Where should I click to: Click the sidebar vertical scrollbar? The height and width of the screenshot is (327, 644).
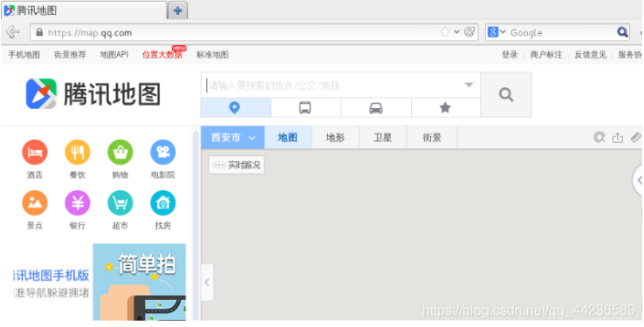point(196,226)
